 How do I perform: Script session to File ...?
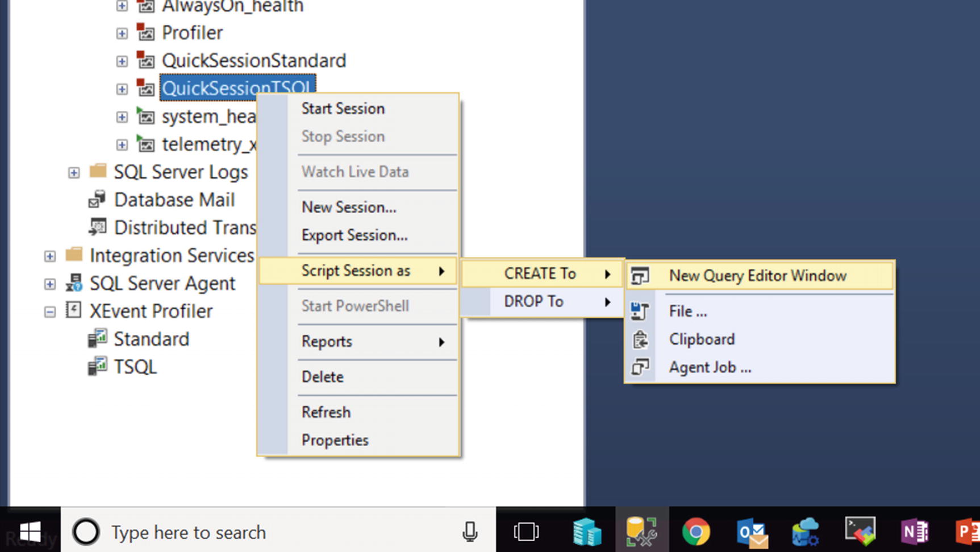(760, 312)
